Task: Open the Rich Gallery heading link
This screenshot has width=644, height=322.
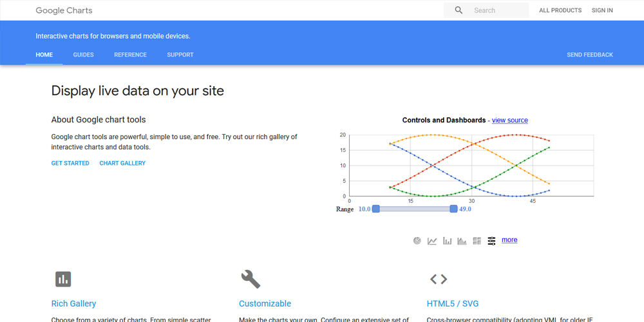Action: coord(73,303)
